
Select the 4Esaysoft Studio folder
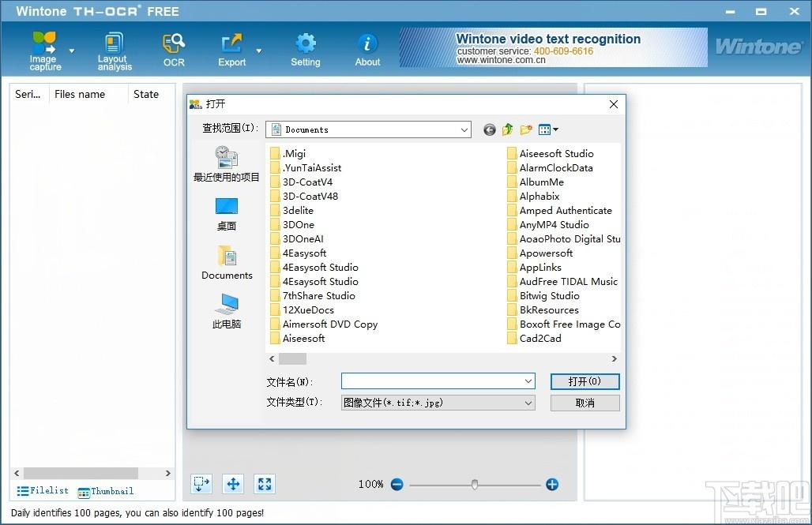314,282
